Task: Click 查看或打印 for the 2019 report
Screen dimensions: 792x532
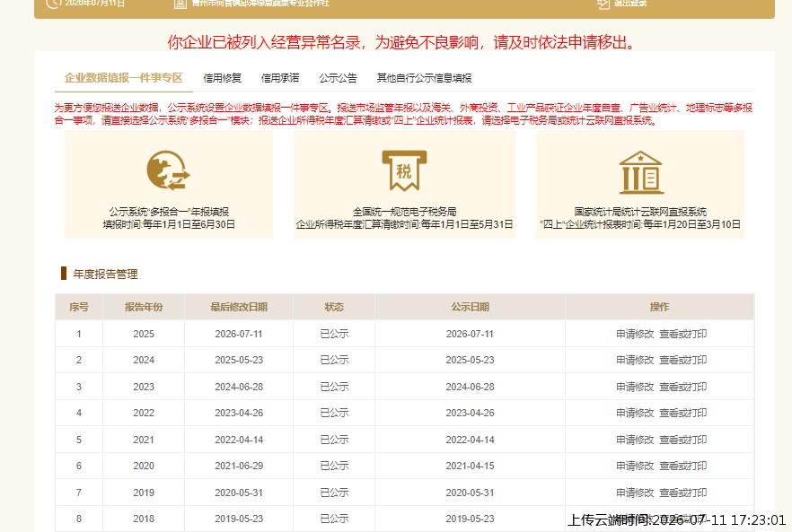Action: pos(683,493)
